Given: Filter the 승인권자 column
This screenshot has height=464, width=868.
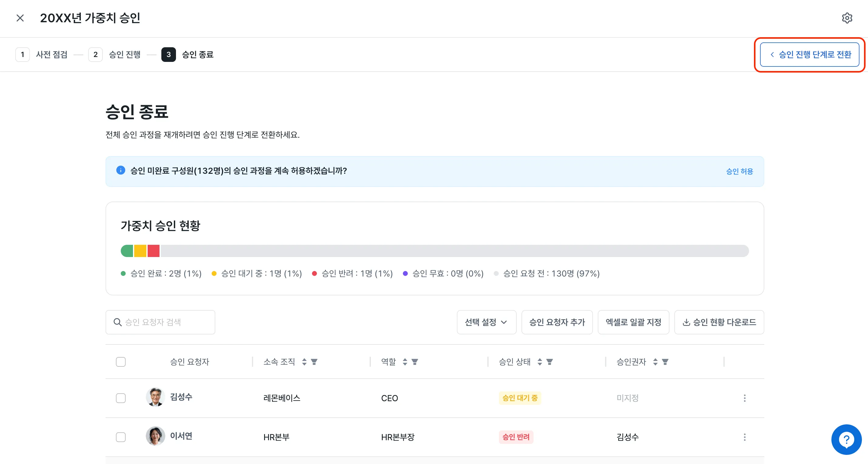Looking at the screenshot, I should coord(665,362).
